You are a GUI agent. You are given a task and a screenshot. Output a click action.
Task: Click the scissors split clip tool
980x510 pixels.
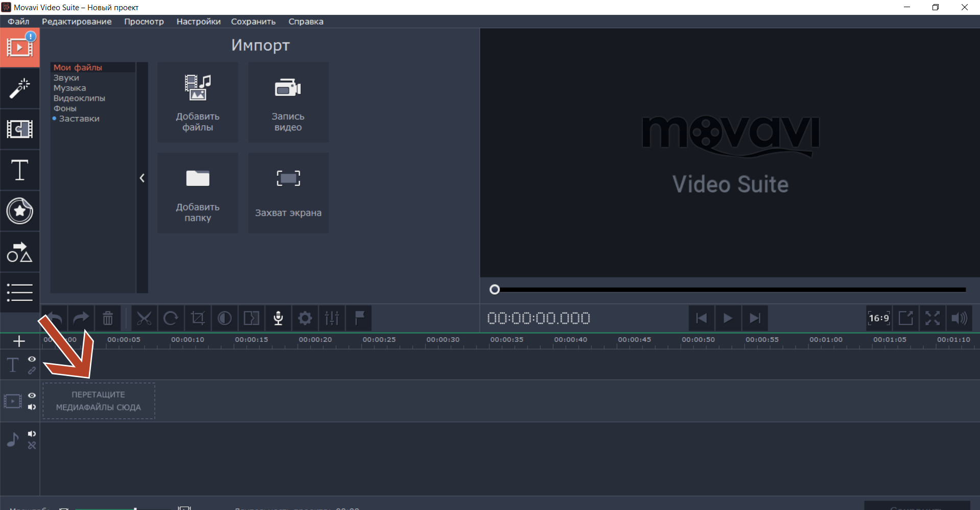click(144, 318)
